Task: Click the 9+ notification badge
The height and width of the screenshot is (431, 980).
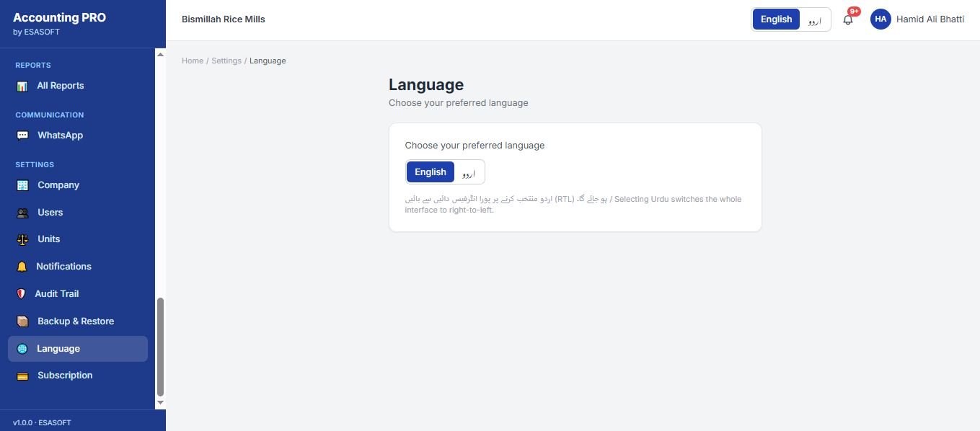Action: pyautogui.click(x=854, y=12)
